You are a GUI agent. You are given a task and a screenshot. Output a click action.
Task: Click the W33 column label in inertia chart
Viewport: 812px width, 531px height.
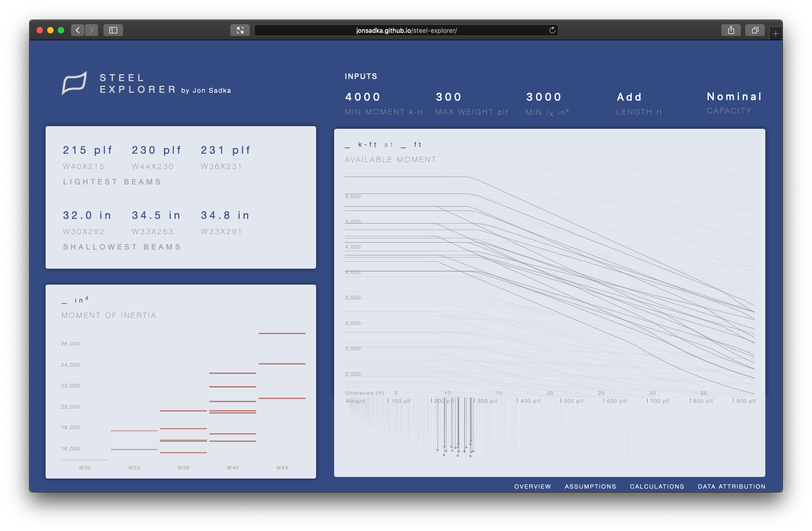click(x=134, y=468)
